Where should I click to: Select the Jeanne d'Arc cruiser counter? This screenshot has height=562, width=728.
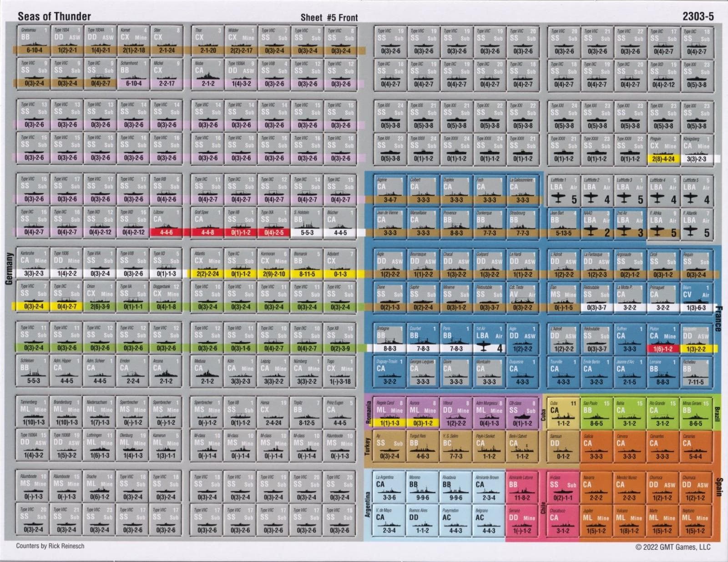(x=630, y=373)
